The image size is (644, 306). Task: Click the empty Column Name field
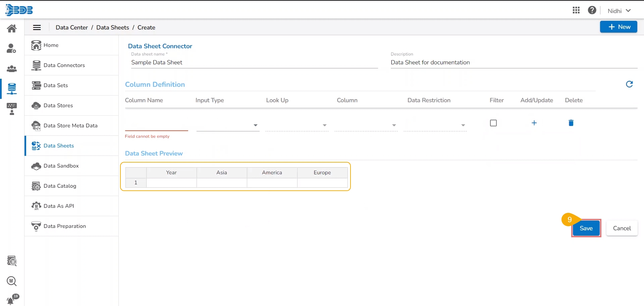pos(156,125)
